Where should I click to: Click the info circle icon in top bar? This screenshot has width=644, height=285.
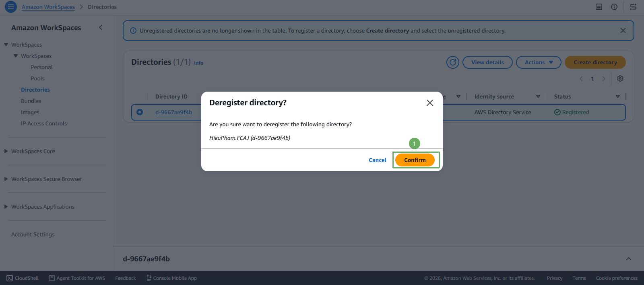(x=614, y=7)
